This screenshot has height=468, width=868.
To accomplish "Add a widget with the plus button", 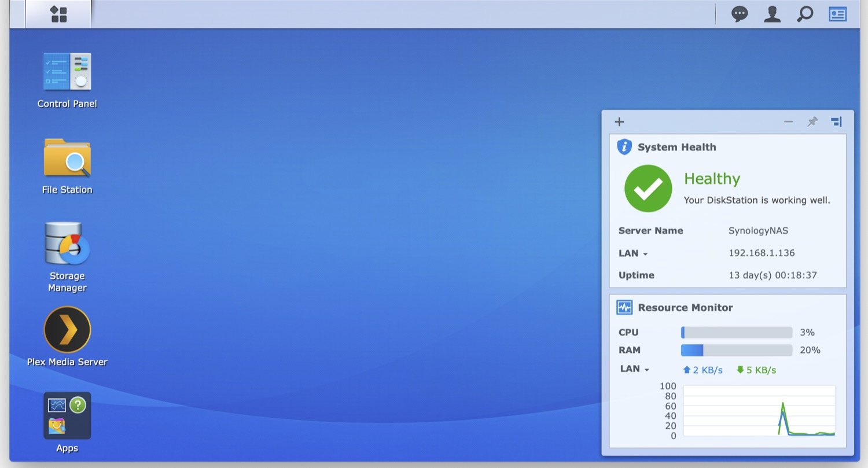I will [x=619, y=121].
